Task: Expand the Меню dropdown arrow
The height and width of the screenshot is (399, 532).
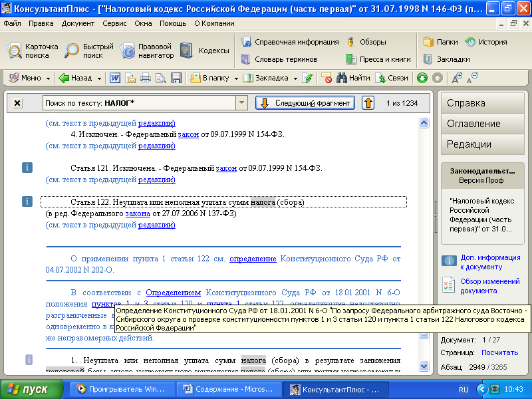Action: click(x=48, y=78)
